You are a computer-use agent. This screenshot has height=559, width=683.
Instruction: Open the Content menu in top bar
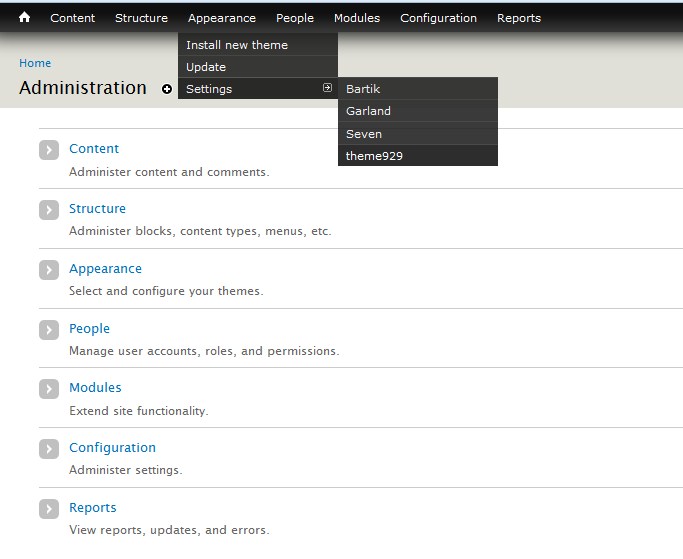coord(72,18)
